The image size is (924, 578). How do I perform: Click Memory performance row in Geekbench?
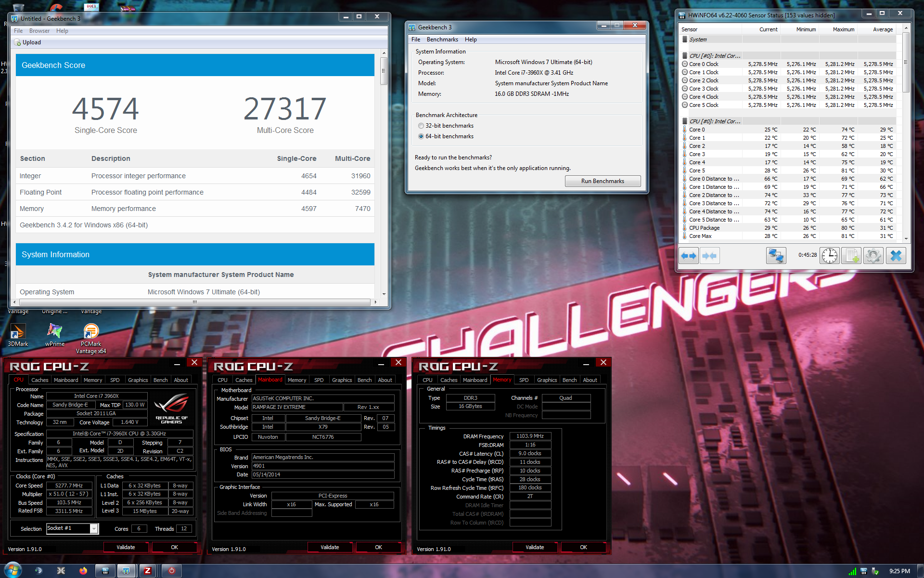195,209
